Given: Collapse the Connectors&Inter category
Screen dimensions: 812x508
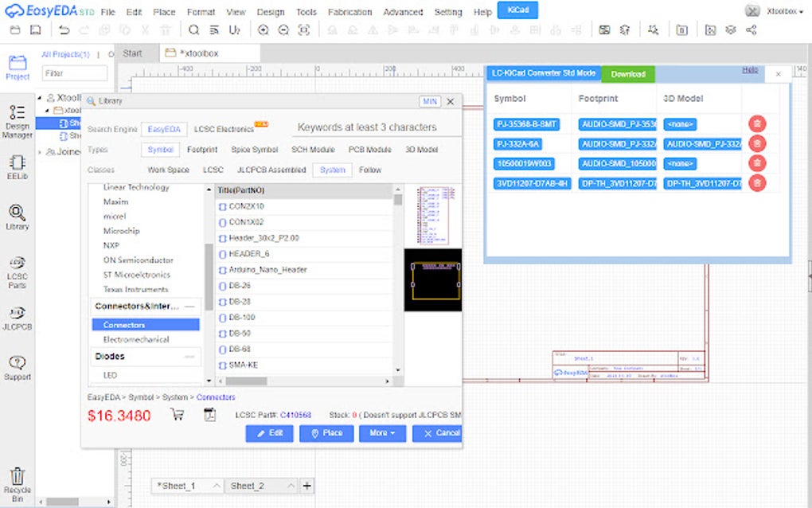Looking at the screenshot, I should 188,305.
